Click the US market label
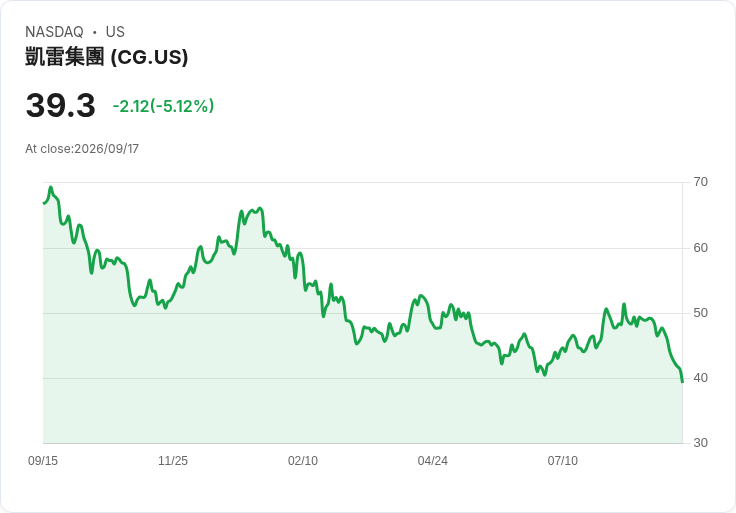Screen dimensions: 736x513 click(115, 32)
